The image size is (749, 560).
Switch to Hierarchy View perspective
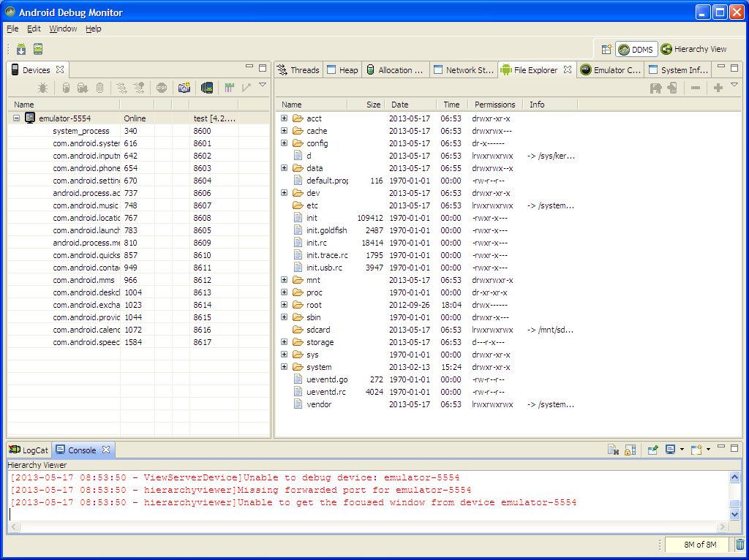point(694,49)
